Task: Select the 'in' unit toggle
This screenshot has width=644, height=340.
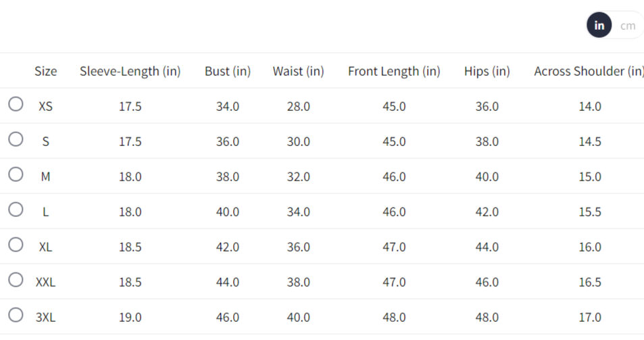Action: 599,26
